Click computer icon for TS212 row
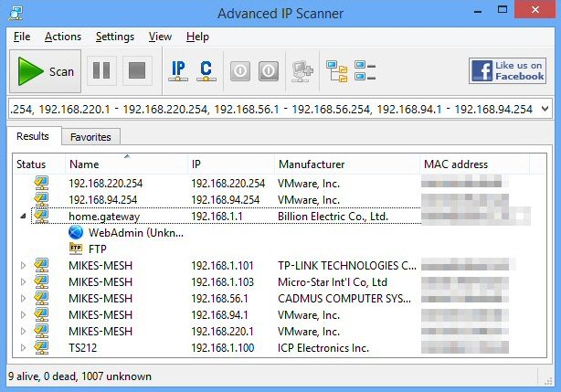Viewport: 561px width, 392px height. click(41, 347)
